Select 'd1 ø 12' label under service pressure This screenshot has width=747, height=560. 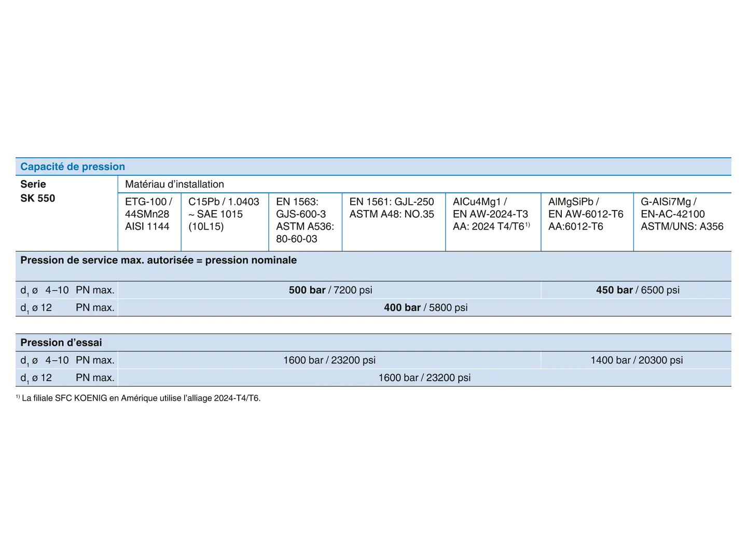pyautogui.click(x=36, y=308)
